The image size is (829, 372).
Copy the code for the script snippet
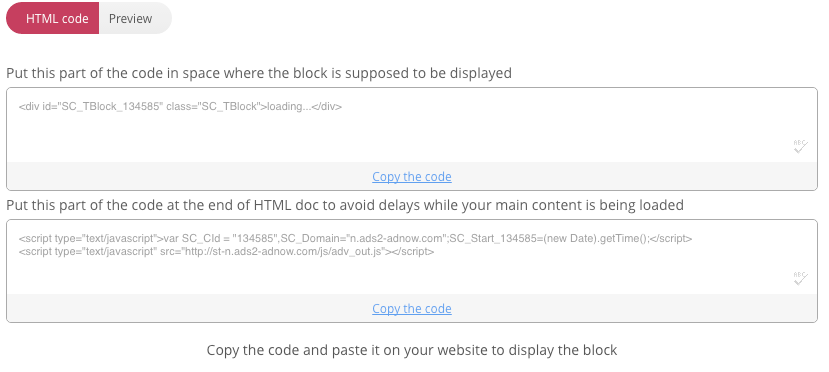coord(412,309)
